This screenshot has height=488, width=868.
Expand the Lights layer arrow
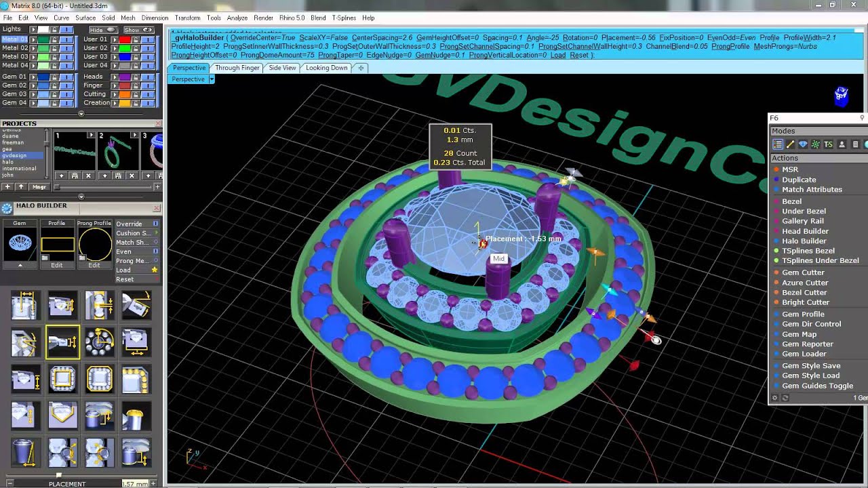[x=33, y=30]
